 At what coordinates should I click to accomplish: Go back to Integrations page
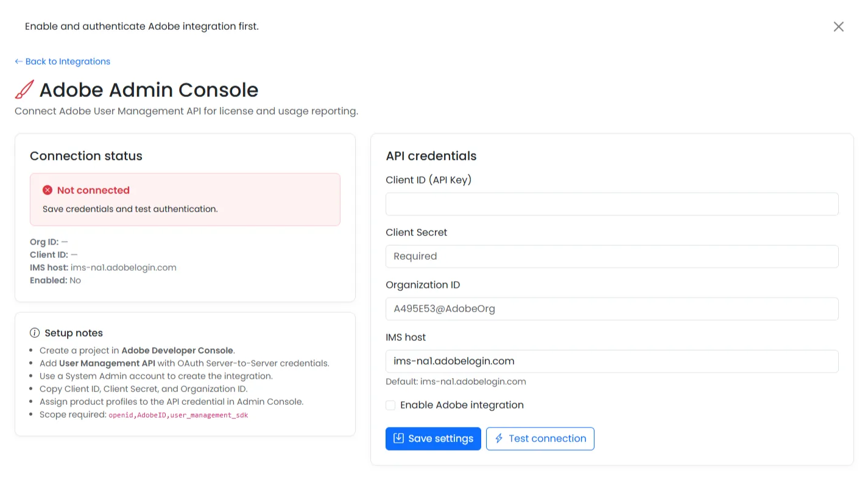click(x=62, y=62)
